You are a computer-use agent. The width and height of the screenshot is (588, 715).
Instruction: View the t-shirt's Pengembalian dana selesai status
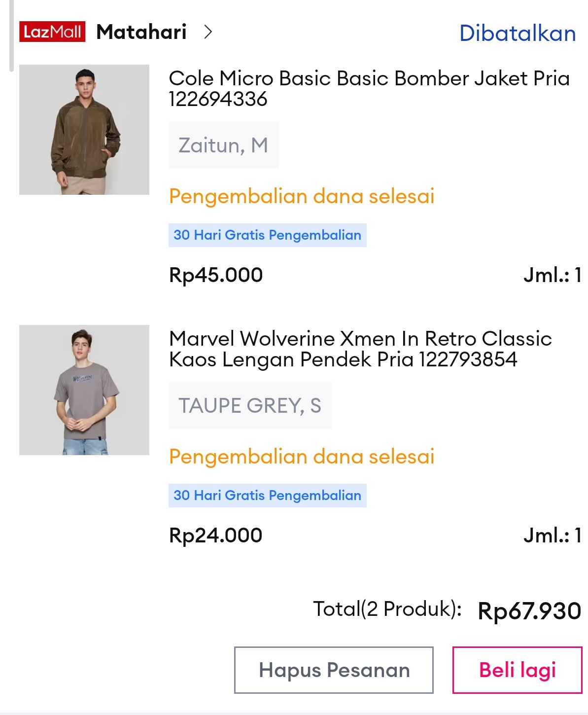click(x=302, y=457)
